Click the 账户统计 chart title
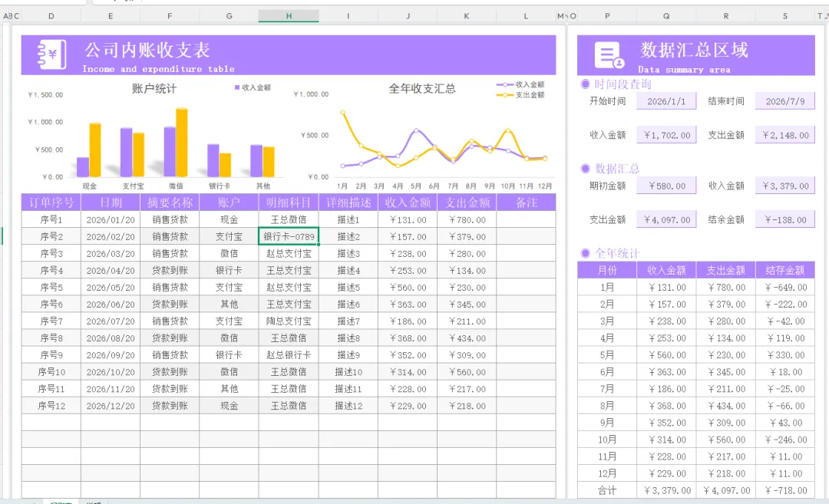The image size is (829, 504). [154, 89]
